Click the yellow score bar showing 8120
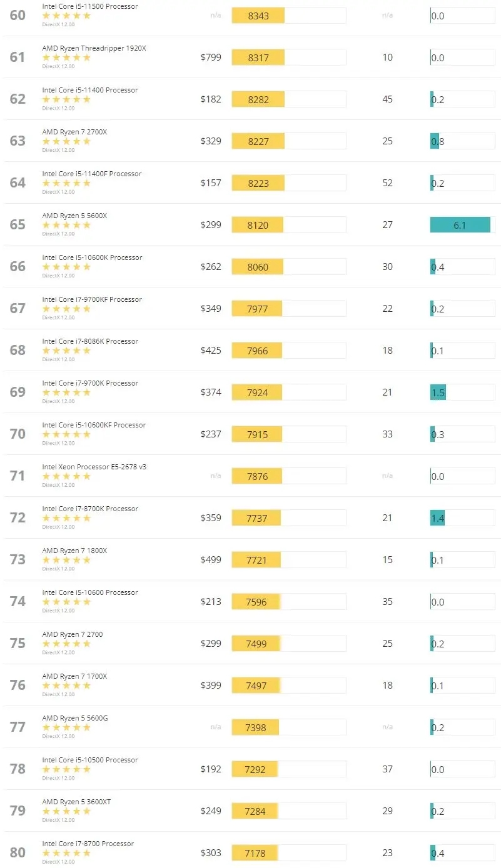Viewport: 501px width, 868px height. [256, 224]
